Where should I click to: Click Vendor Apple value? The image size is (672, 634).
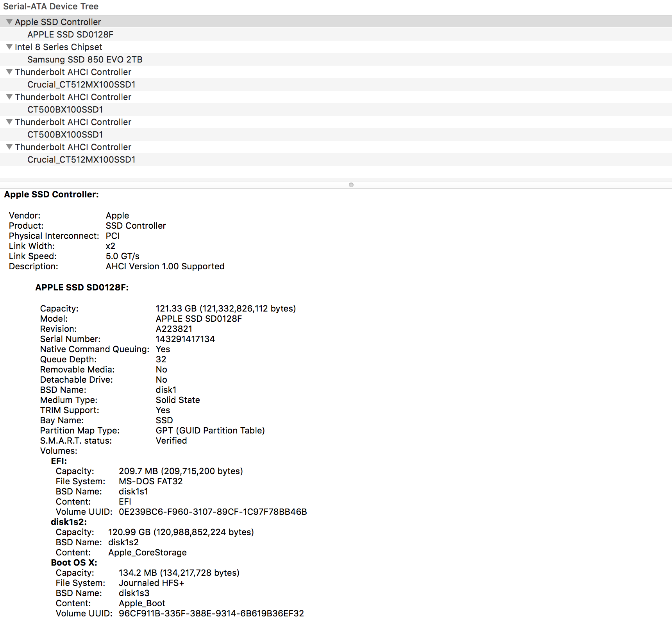(117, 215)
